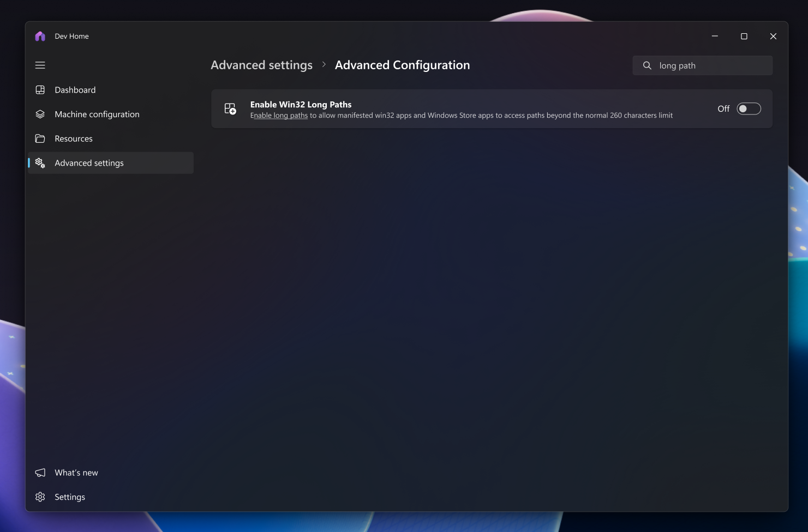
Task: Click the search magnifier icon
Action: click(647, 65)
